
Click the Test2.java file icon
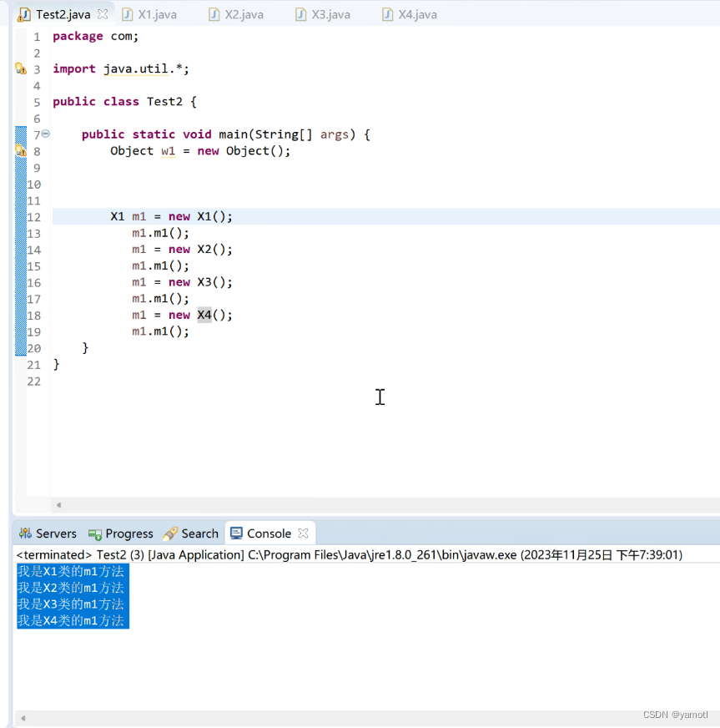(x=23, y=15)
